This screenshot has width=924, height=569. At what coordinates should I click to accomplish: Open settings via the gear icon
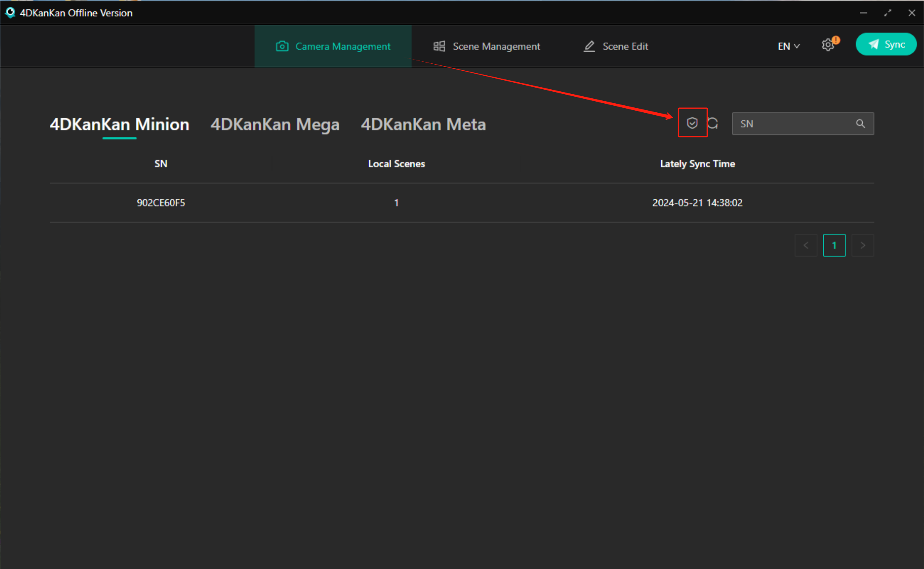828,45
